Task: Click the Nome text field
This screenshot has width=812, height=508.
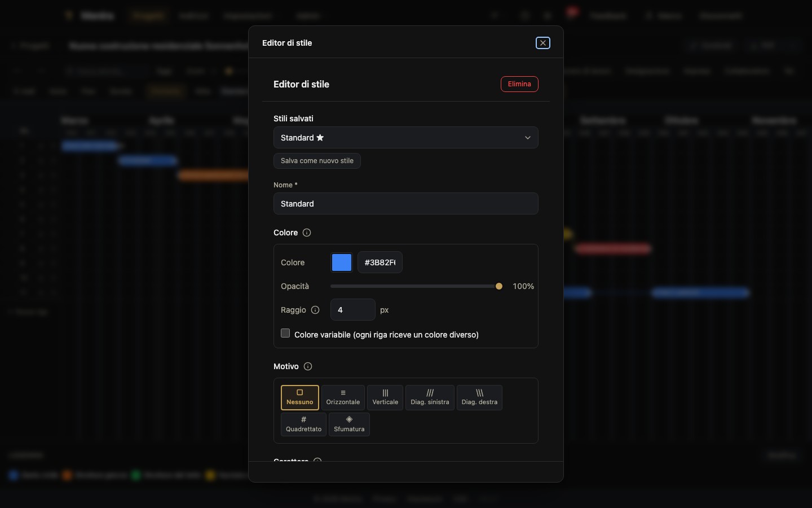Action: pos(406,204)
